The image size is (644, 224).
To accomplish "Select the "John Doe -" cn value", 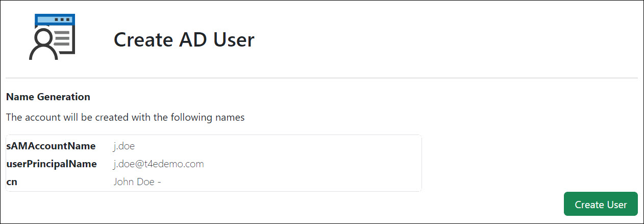I will pyautogui.click(x=137, y=182).
